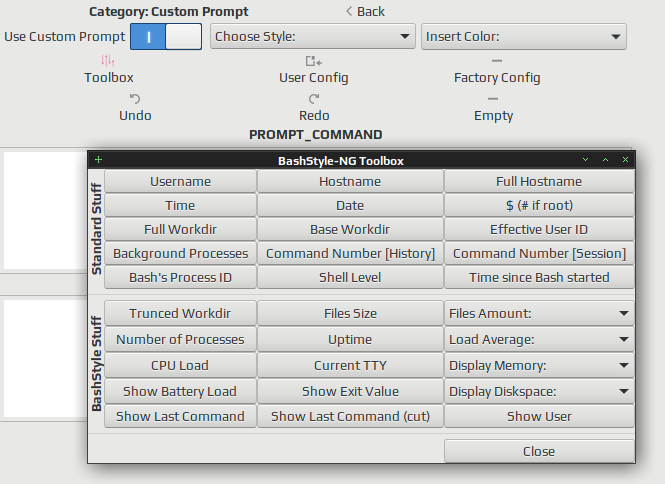This screenshot has width=665, height=484.
Task: Open the Choose Style dropdown
Action: point(313,36)
